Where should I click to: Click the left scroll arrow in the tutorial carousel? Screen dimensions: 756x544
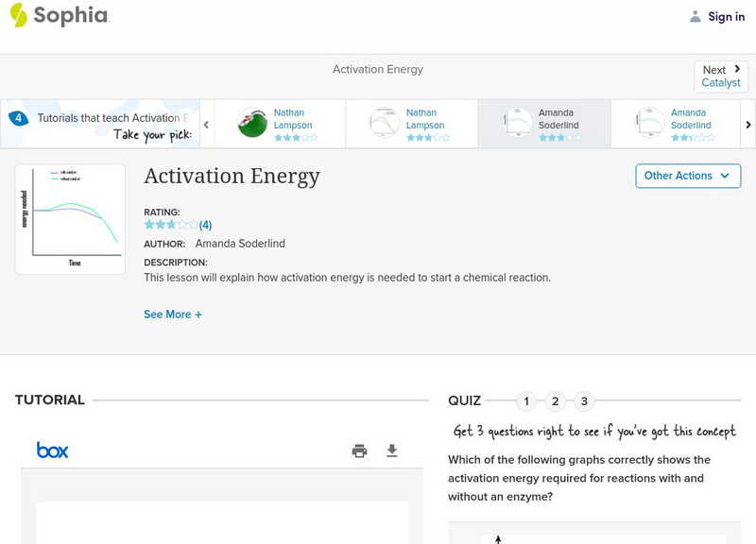[x=205, y=124]
